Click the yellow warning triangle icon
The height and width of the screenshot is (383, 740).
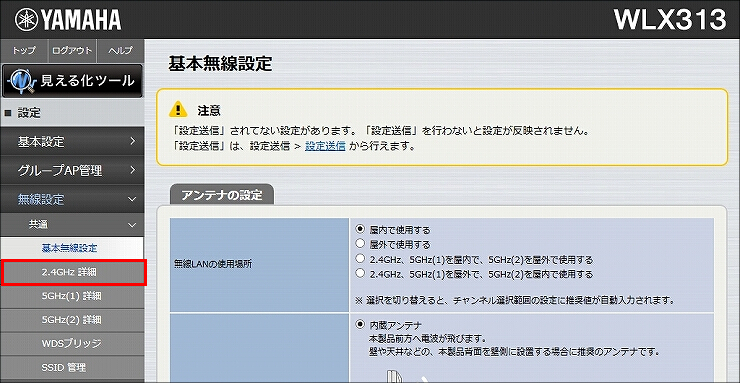pos(178,110)
